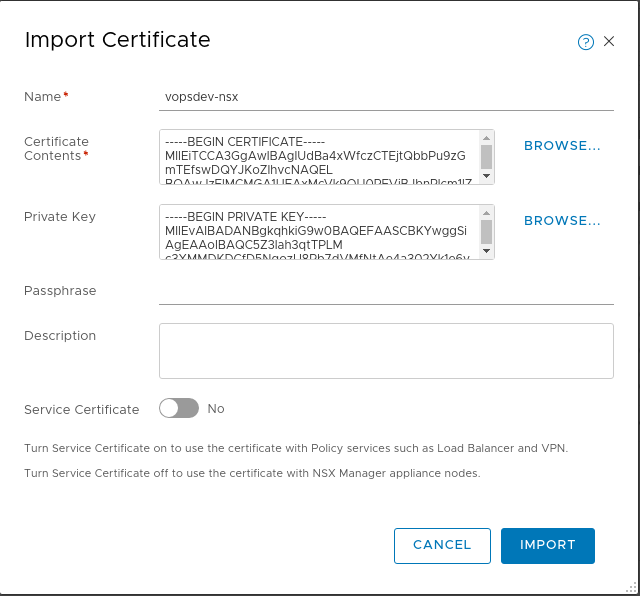Screen dimensions: 640x596
Task: Click the Certificate Contents scroll down arrow
Action: 486,177
